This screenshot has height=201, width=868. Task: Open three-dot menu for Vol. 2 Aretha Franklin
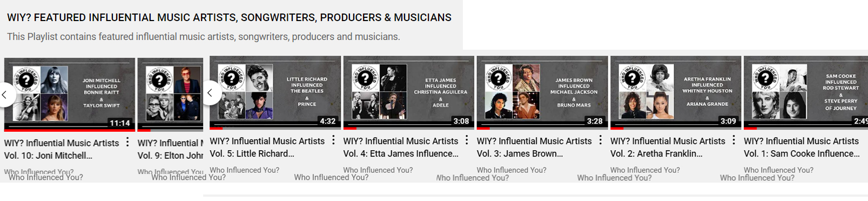pyautogui.click(x=734, y=139)
